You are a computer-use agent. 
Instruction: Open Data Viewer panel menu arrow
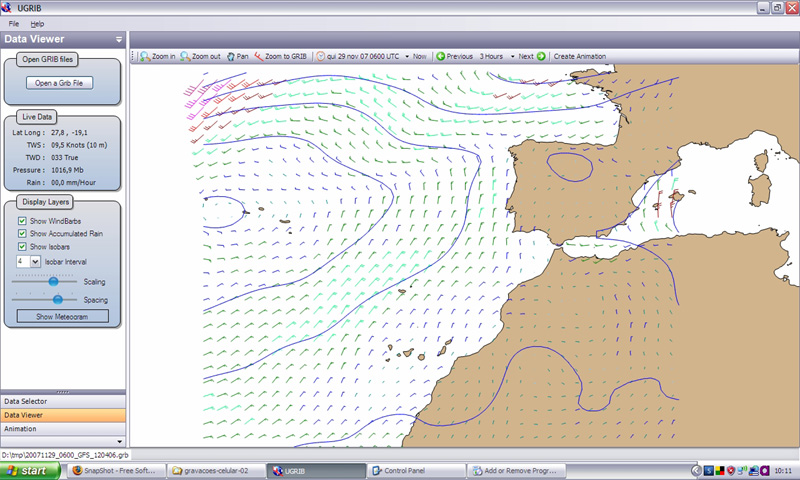(x=119, y=39)
